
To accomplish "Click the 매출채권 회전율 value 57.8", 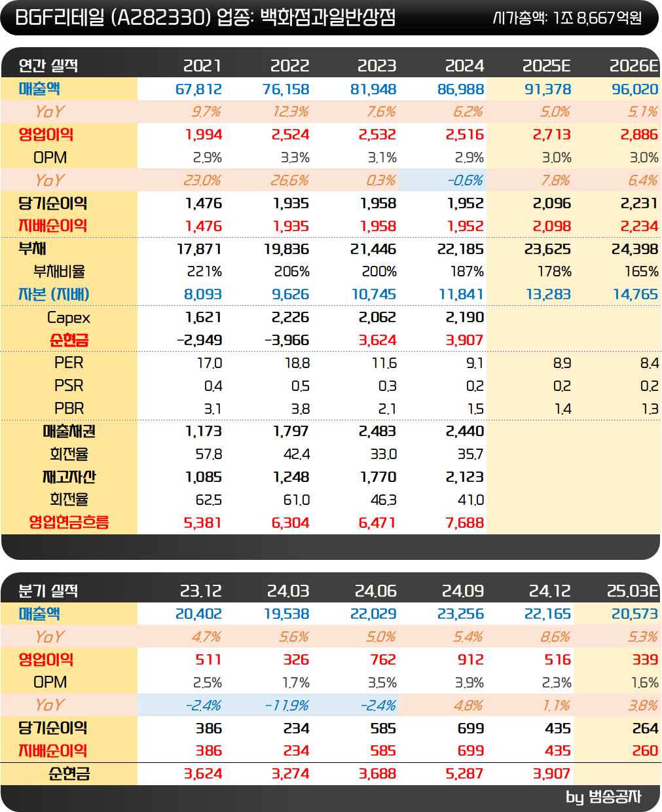I will [209, 454].
